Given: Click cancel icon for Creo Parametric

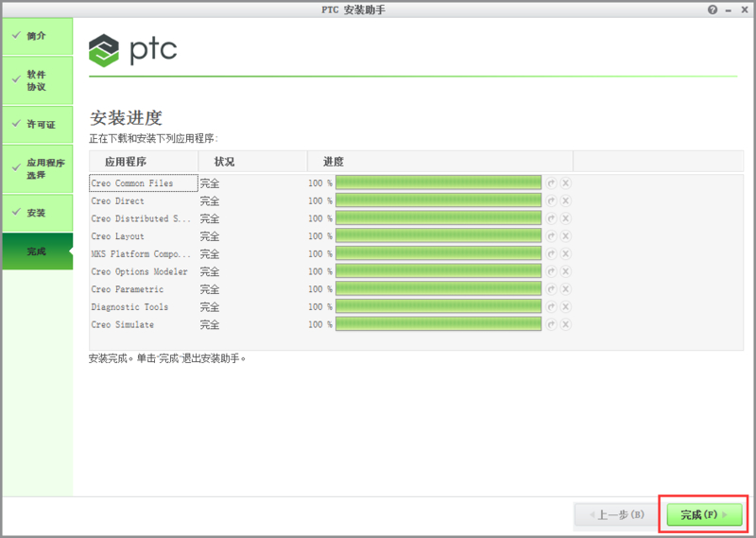Looking at the screenshot, I should (565, 289).
